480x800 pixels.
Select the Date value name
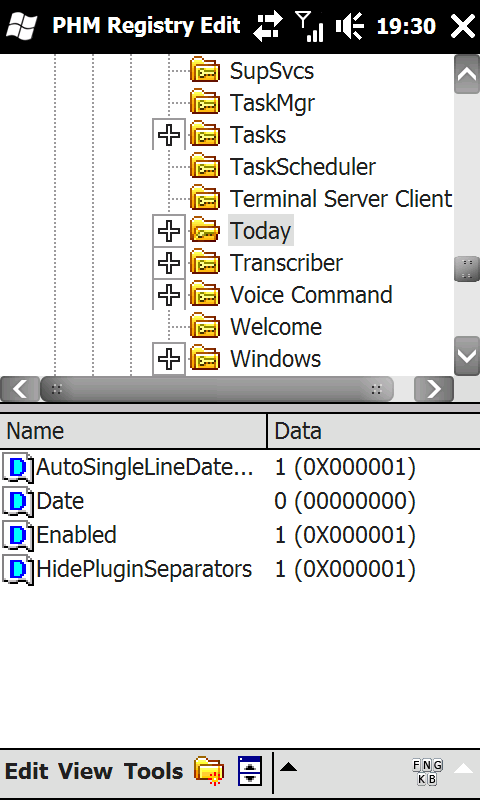tap(60, 501)
